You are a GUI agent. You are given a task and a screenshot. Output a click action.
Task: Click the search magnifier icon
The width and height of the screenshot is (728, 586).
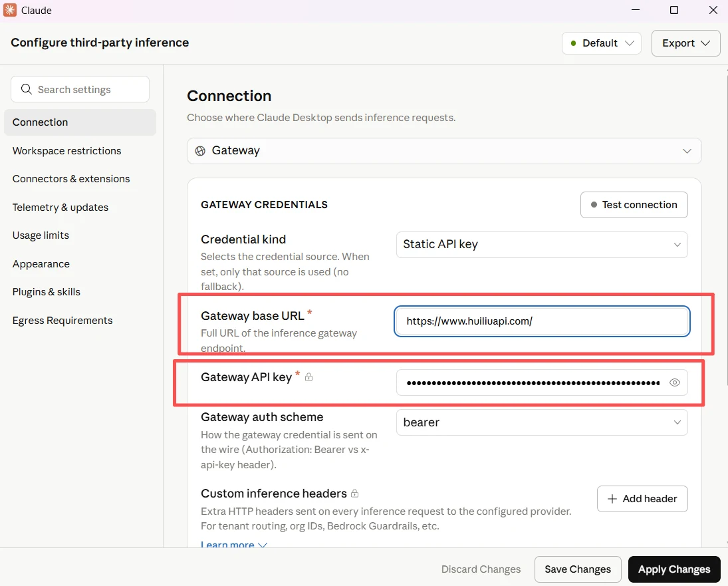[27, 89]
